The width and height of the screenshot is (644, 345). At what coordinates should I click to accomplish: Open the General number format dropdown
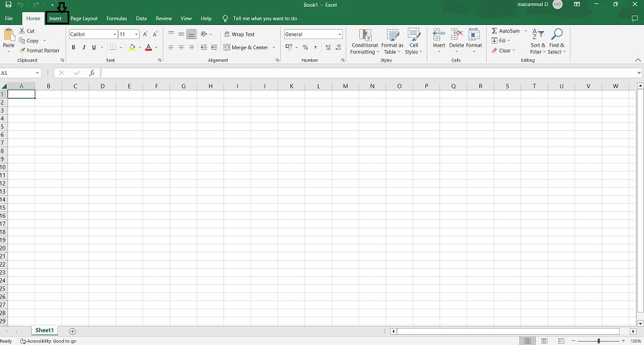pyautogui.click(x=340, y=34)
